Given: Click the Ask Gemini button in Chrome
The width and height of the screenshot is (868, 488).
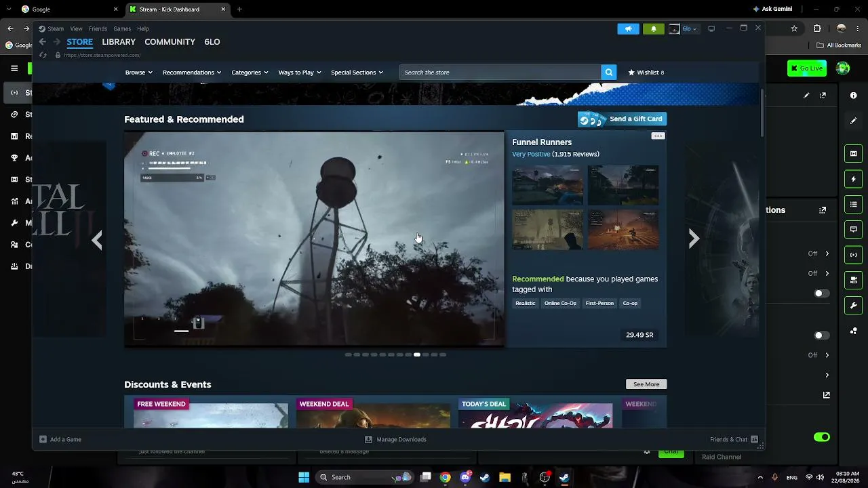Looking at the screenshot, I should tap(773, 9).
